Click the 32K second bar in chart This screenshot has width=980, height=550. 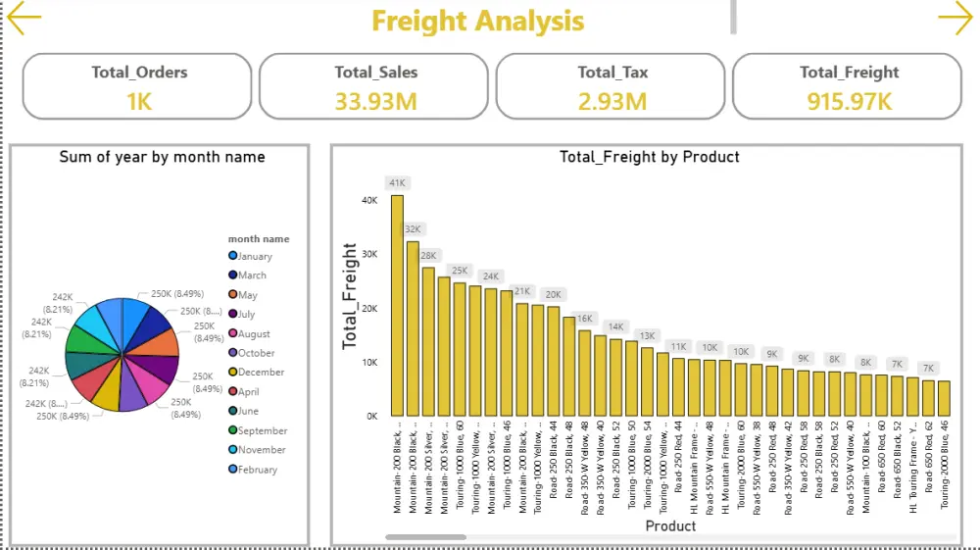tap(413, 328)
